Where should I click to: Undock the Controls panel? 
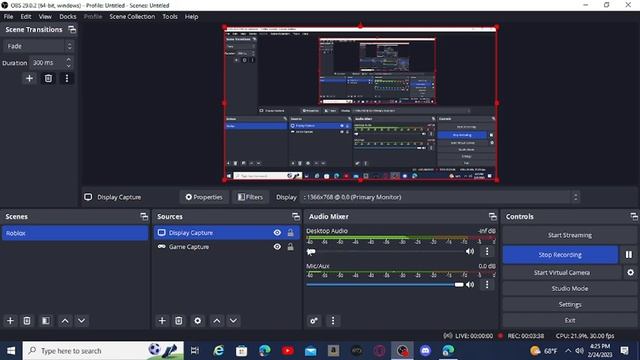tap(634, 216)
